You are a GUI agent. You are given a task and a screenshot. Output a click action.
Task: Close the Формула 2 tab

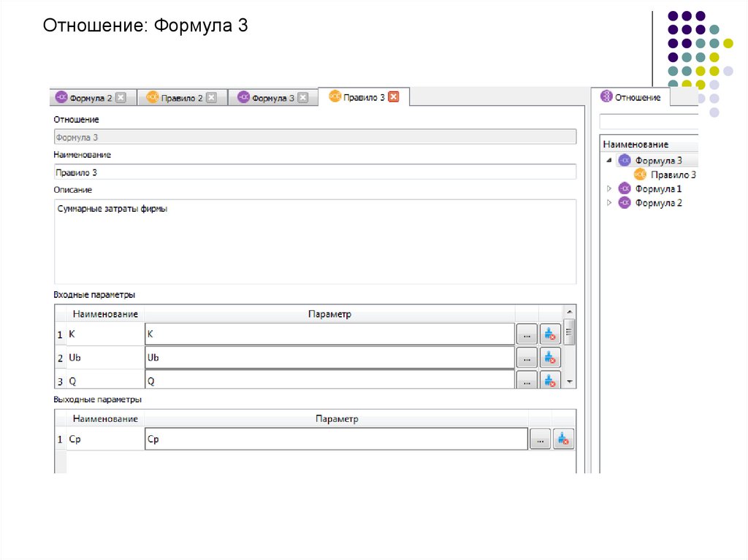pos(121,98)
